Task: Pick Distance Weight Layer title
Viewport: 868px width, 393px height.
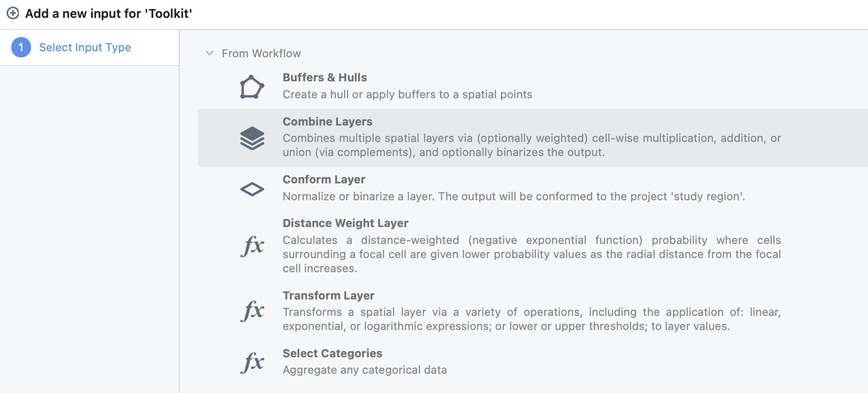Action: coord(345,223)
